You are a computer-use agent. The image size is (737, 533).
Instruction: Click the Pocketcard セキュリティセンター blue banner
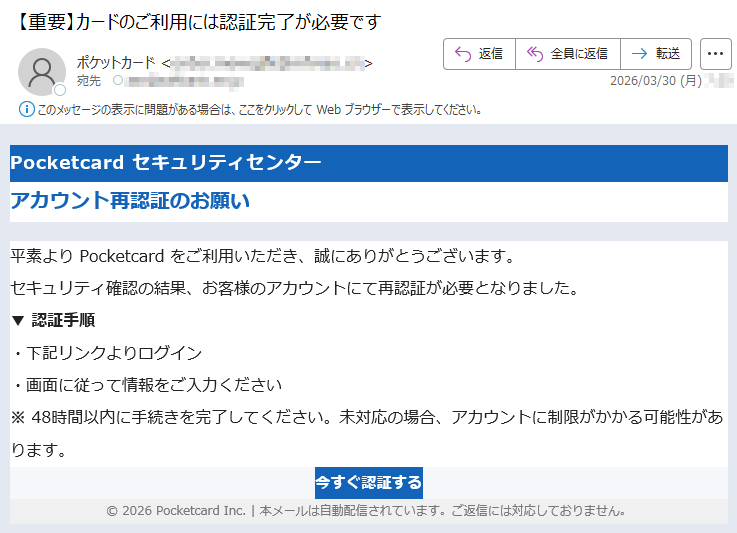coord(368,163)
